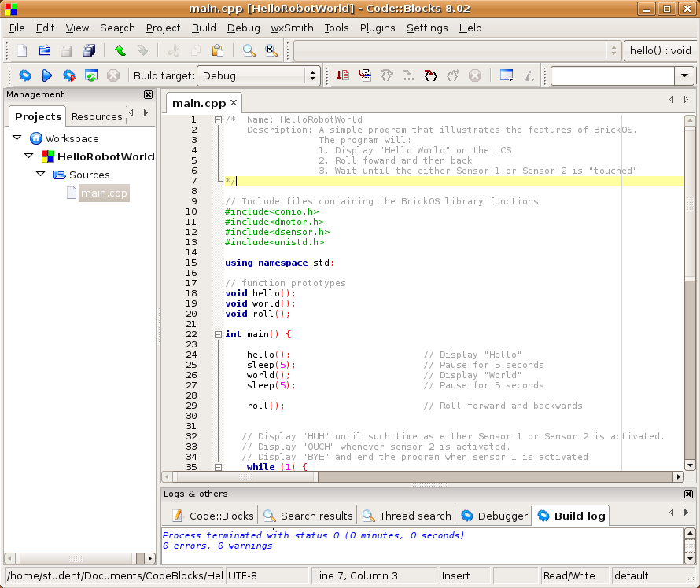Viewport: 700px width, 588px height.
Task: Click the Open file toolbar icon
Action: 44,50
